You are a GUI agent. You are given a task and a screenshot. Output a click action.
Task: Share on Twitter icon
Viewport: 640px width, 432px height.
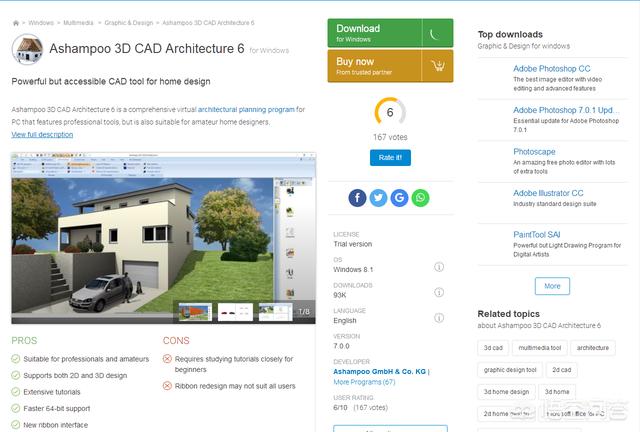(378, 198)
